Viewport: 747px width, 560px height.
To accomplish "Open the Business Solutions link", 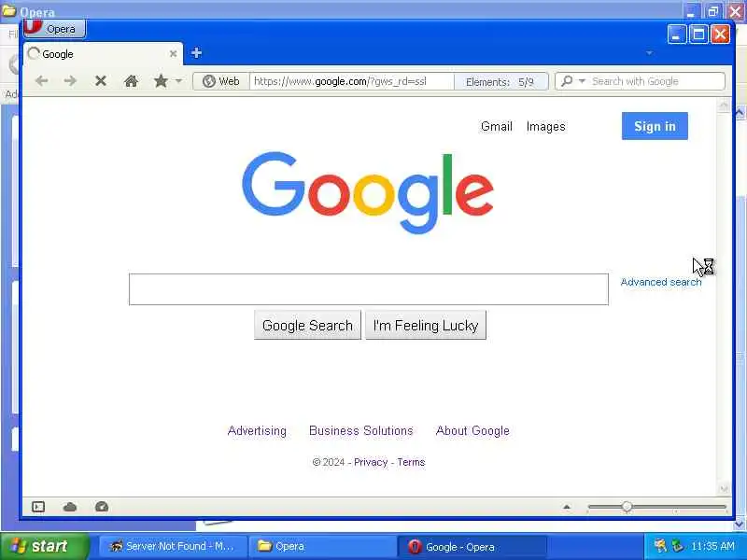I will coord(361,430).
